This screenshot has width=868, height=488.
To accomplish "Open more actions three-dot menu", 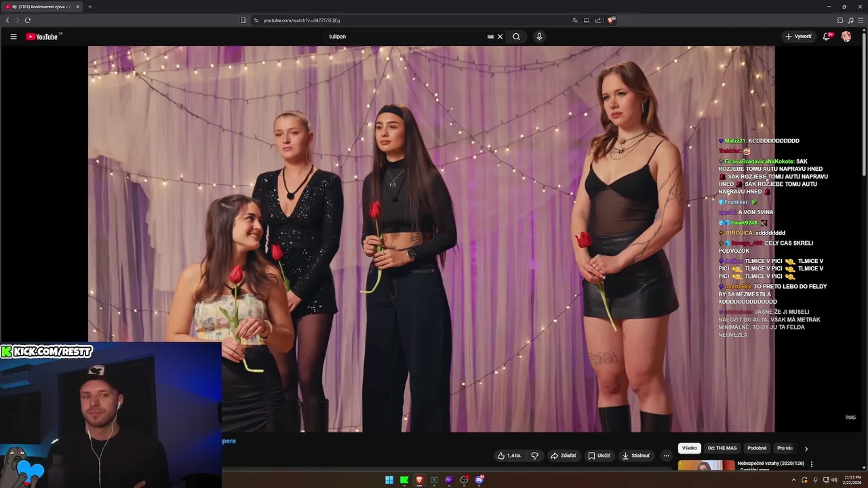I will coord(667,455).
